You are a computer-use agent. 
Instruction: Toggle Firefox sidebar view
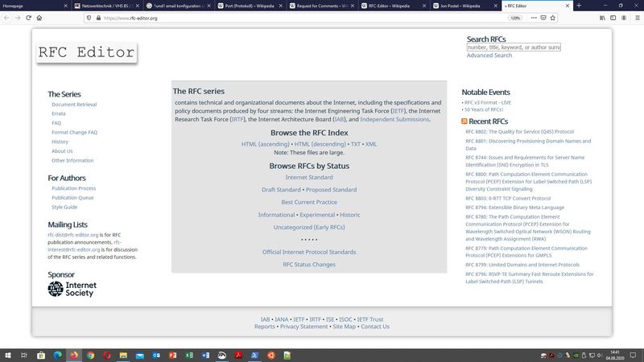click(x=613, y=18)
